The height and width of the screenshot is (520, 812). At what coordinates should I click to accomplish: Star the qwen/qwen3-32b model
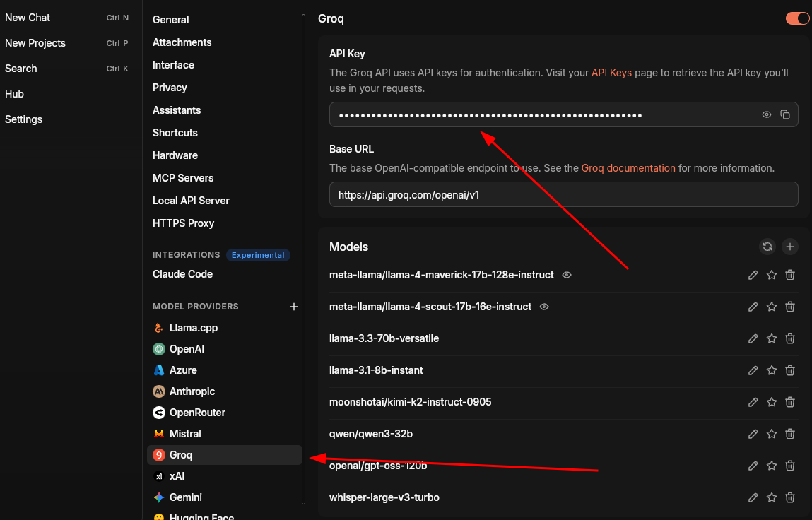pos(772,434)
